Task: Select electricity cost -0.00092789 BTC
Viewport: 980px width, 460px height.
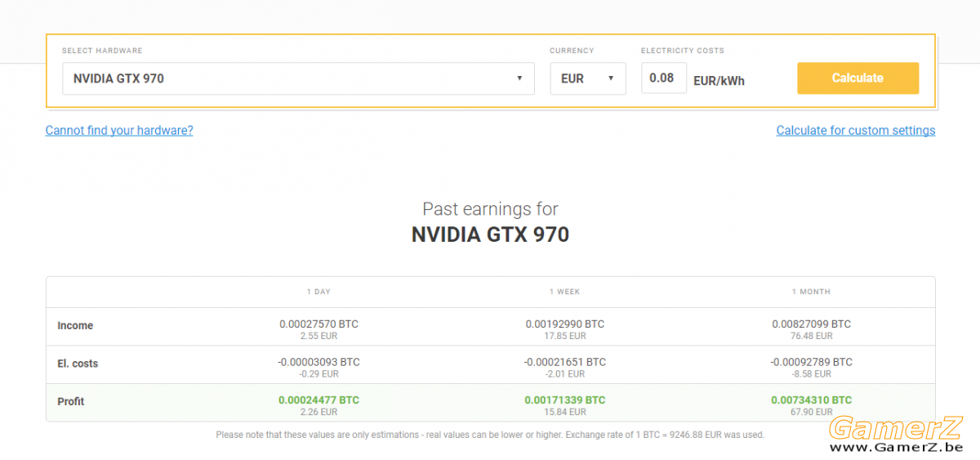Action: coord(812,362)
